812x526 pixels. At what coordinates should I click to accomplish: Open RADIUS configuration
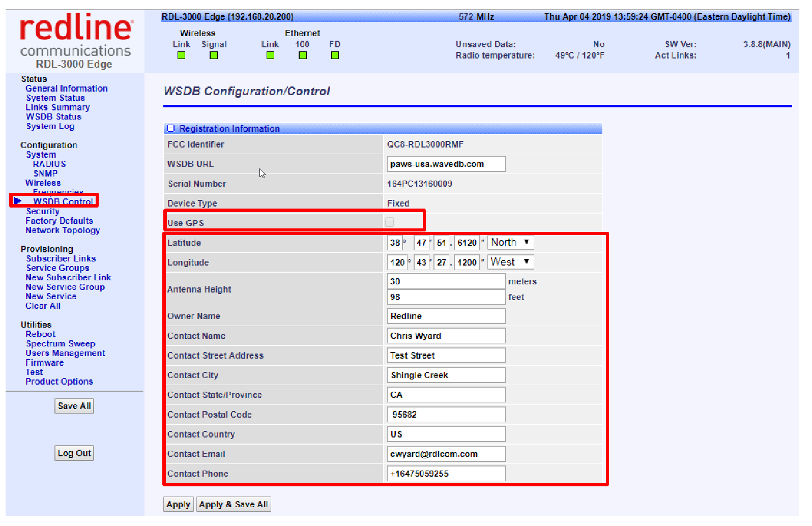click(x=49, y=164)
